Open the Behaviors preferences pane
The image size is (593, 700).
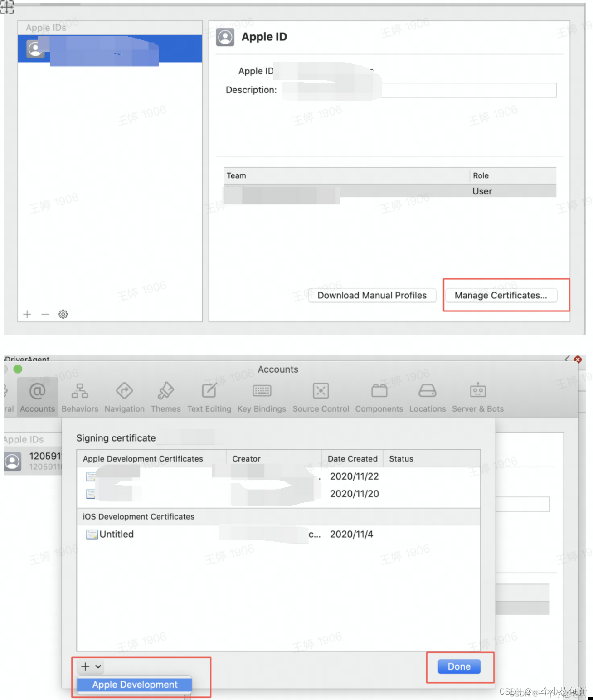click(x=80, y=397)
